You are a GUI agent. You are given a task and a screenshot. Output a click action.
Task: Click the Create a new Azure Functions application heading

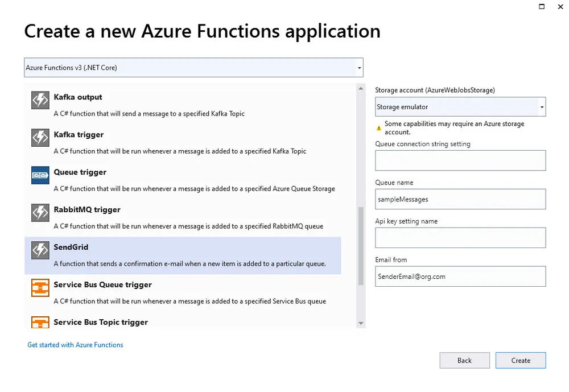coord(202,31)
